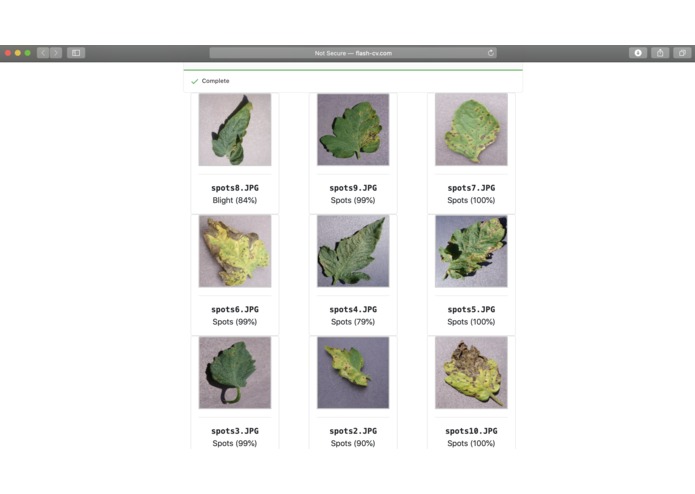Go back using Safari back arrow
The height and width of the screenshot is (494, 695).
click(x=43, y=53)
